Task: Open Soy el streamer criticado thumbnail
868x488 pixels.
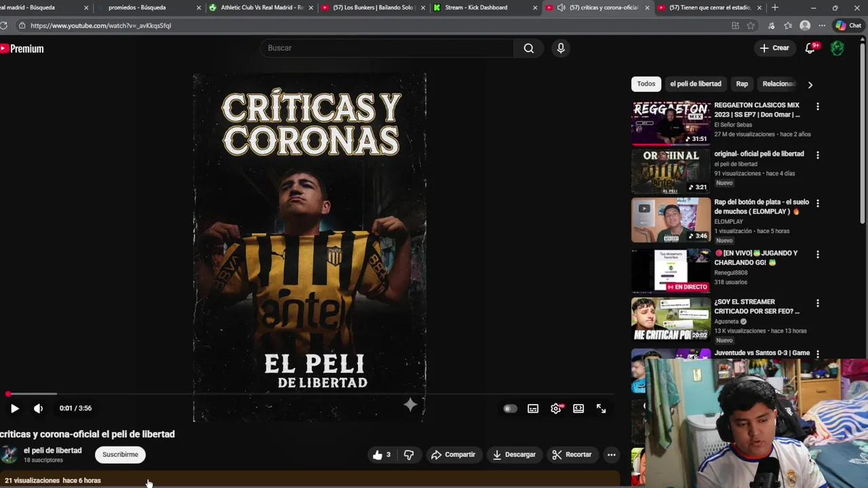Action: coord(671,319)
